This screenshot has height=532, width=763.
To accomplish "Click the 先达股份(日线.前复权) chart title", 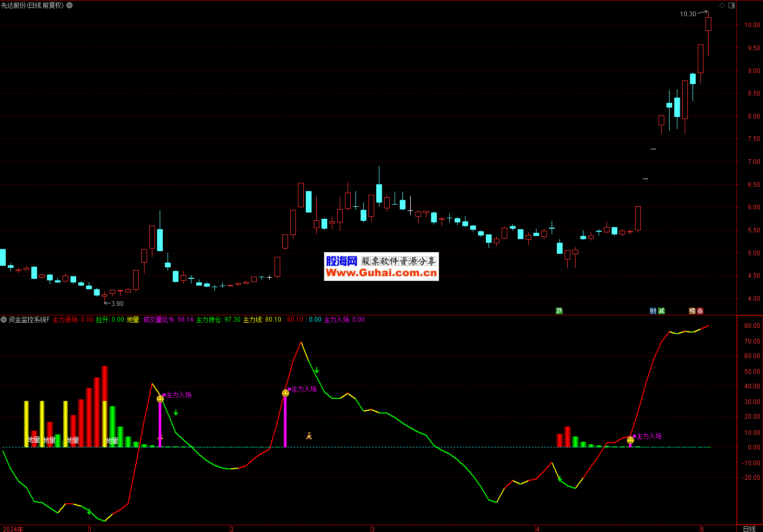I will 32,5.
